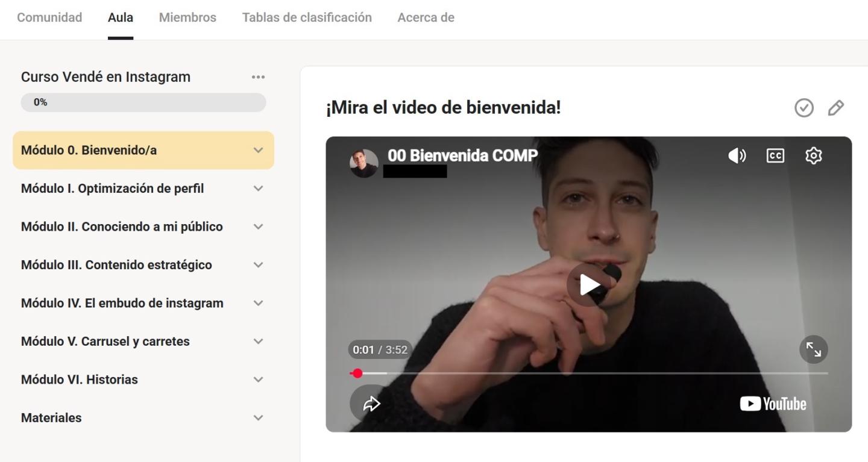
Task: Mark lesson complete with the checkmark circle
Action: coord(804,108)
